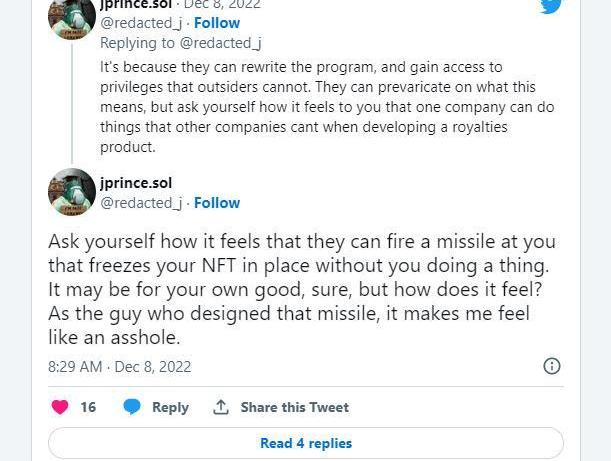Open the 8:29 AM Dec 8, 2022 timestamp
This screenshot has height=461, width=611.
point(119,366)
